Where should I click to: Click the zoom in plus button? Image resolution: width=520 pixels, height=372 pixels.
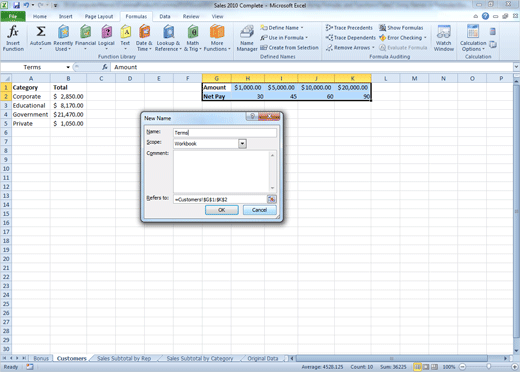[515, 367]
